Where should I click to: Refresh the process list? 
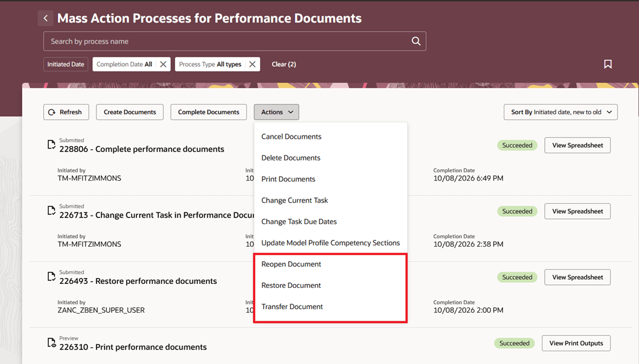click(x=66, y=112)
